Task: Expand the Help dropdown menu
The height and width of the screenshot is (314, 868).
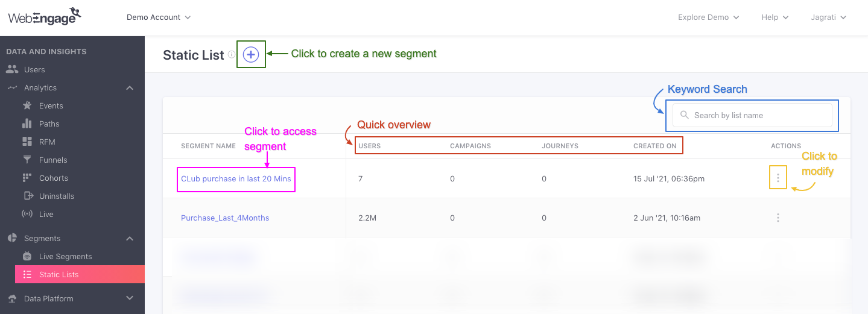Action: pos(775,17)
